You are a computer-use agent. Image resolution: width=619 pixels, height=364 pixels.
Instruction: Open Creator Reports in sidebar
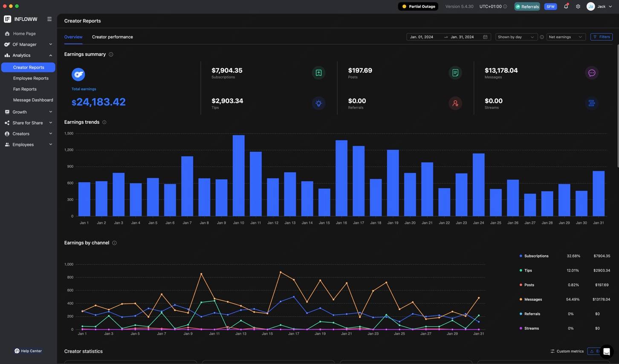pyautogui.click(x=28, y=67)
